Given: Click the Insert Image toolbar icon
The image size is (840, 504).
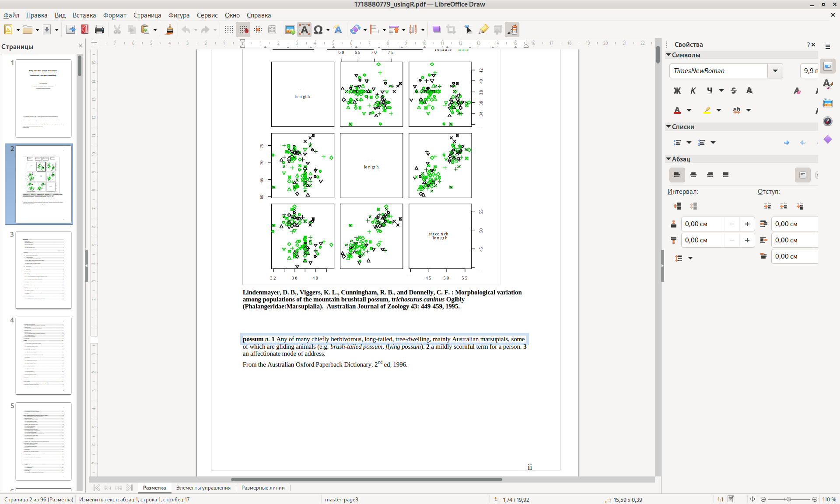Looking at the screenshot, I should (290, 29).
